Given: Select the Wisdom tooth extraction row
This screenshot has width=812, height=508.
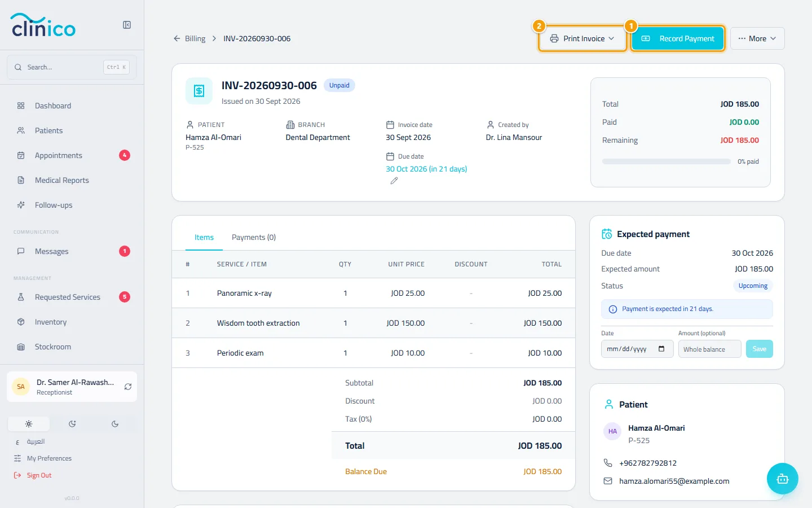Looking at the screenshot, I should [373, 323].
